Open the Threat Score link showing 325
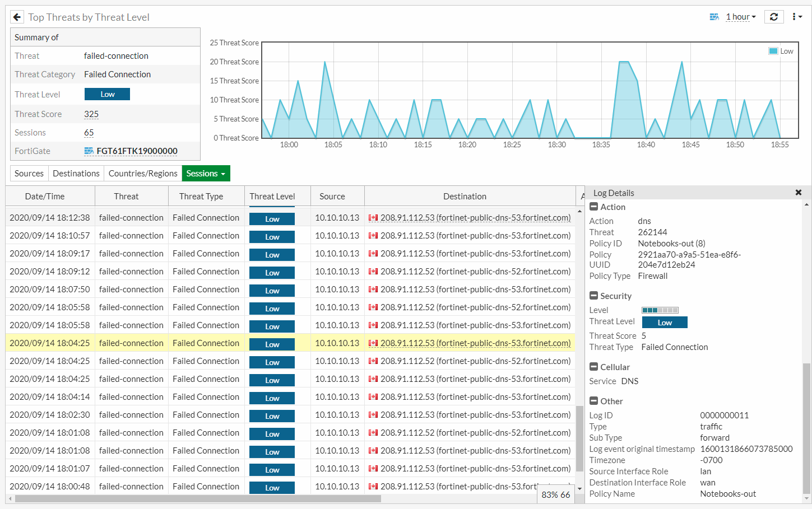 [91, 114]
